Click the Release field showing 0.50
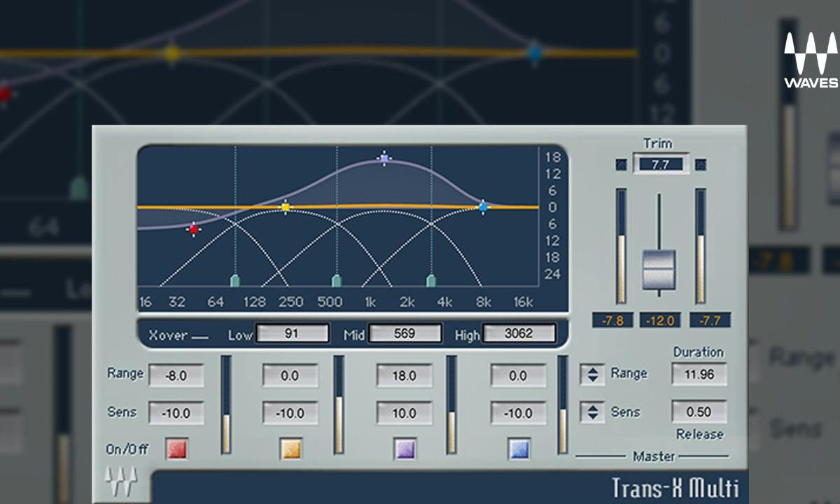The image size is (840, 504). [x=699, y=412]
